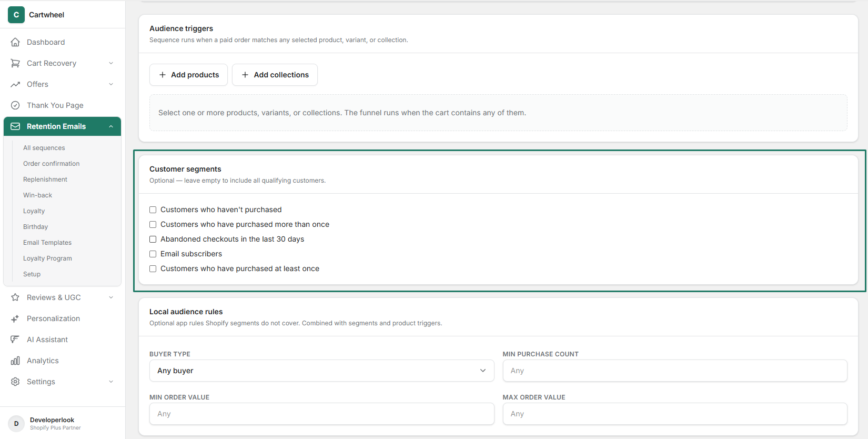The image size is (868, 439).
Task: Click the Add products button
Action: coord(188,75)
